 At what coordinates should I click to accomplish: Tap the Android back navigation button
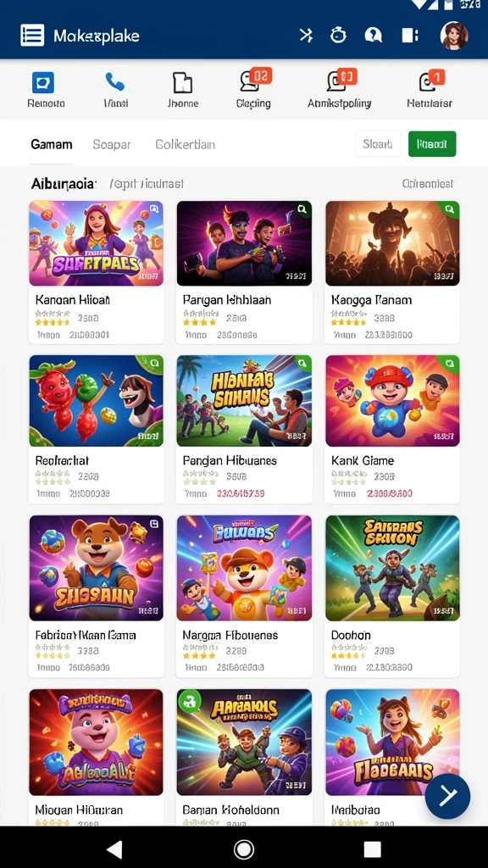[x=114, y=849]
